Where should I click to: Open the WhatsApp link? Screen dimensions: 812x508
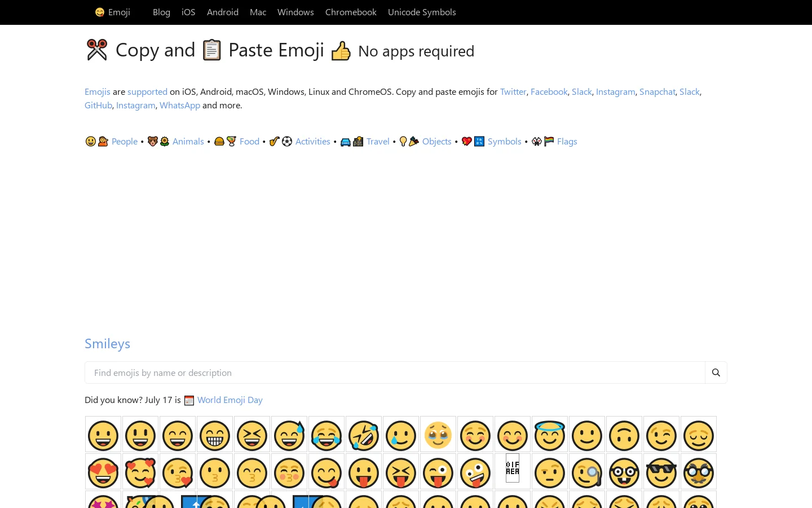180,105
